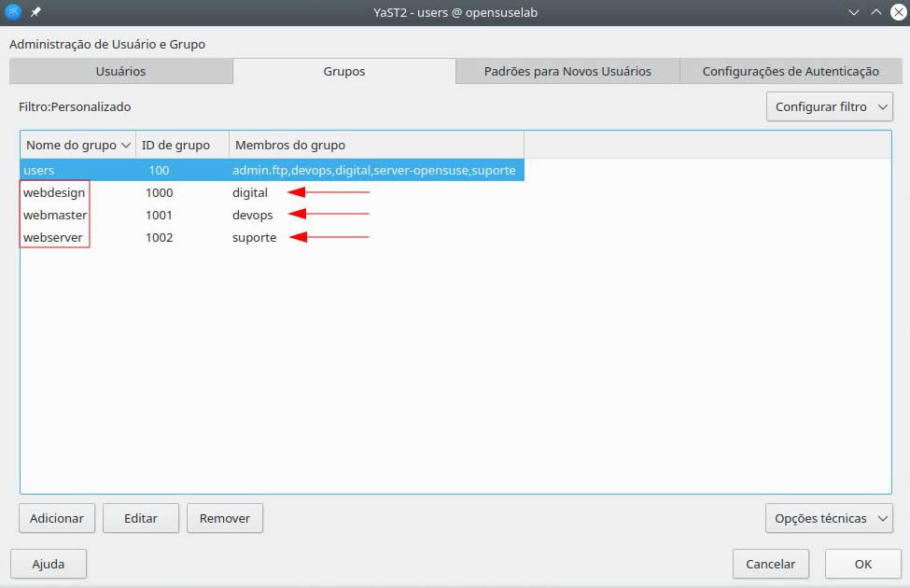
Task: Sort by Nome do grupo column header
Action: (77, 145)
